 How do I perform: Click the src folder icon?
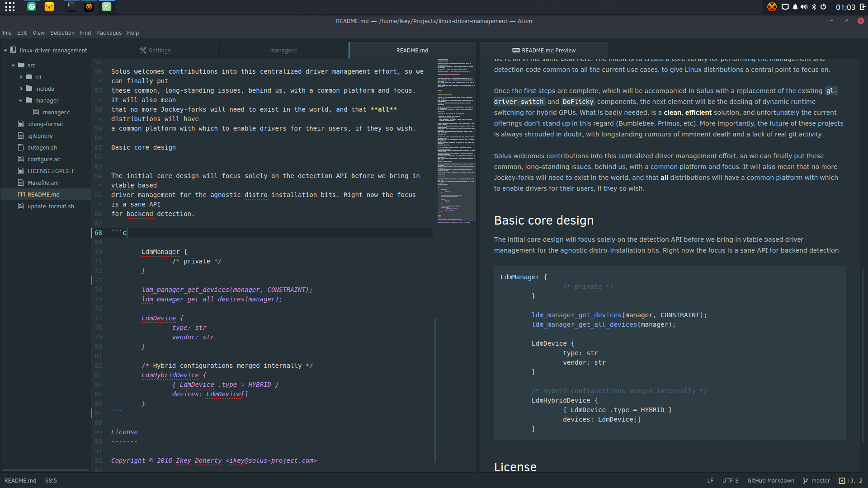[21, 65]
